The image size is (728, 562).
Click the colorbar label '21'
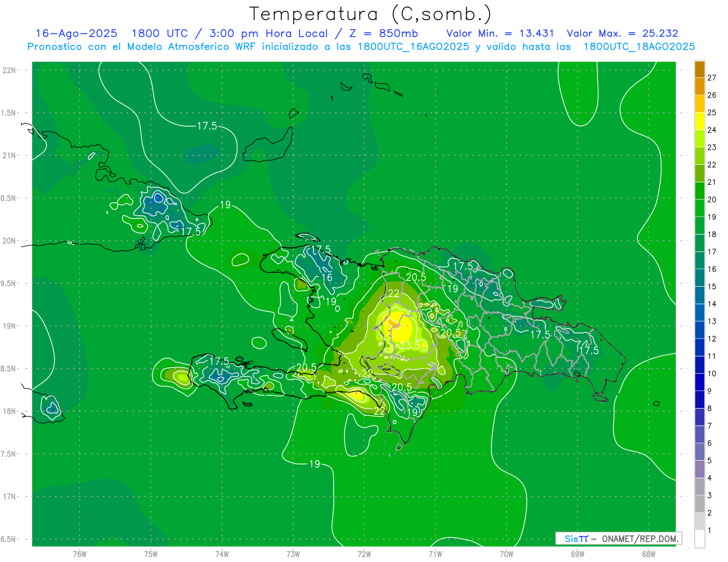click(x=712, y=182)
